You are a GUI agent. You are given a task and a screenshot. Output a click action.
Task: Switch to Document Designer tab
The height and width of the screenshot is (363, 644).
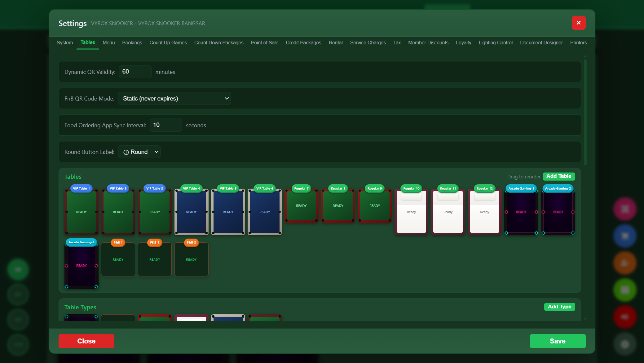tap(541, 43)
